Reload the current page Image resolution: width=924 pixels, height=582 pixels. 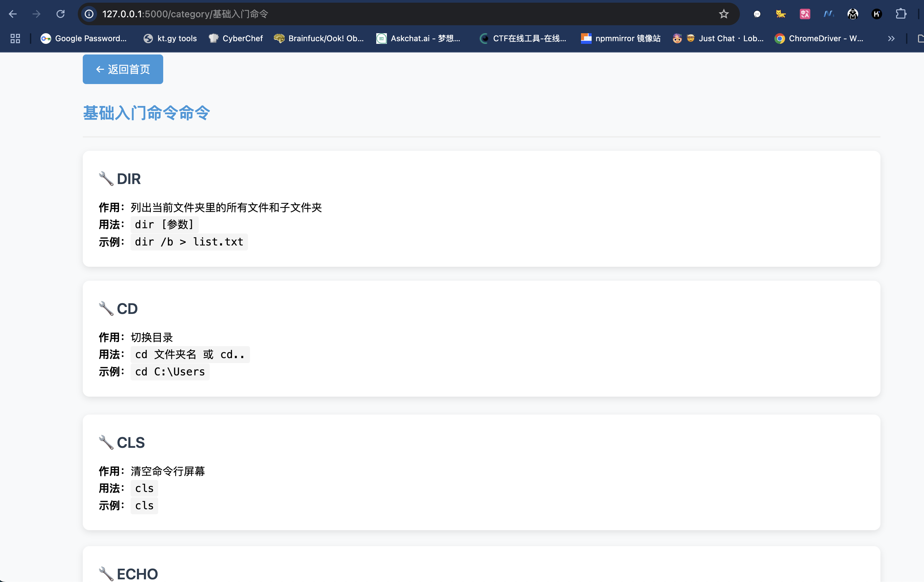click(x=60, y=14)
